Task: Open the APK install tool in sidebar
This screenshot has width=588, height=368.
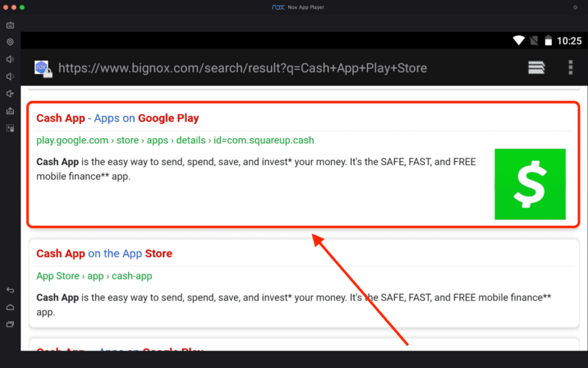Action: click(10, 111)
